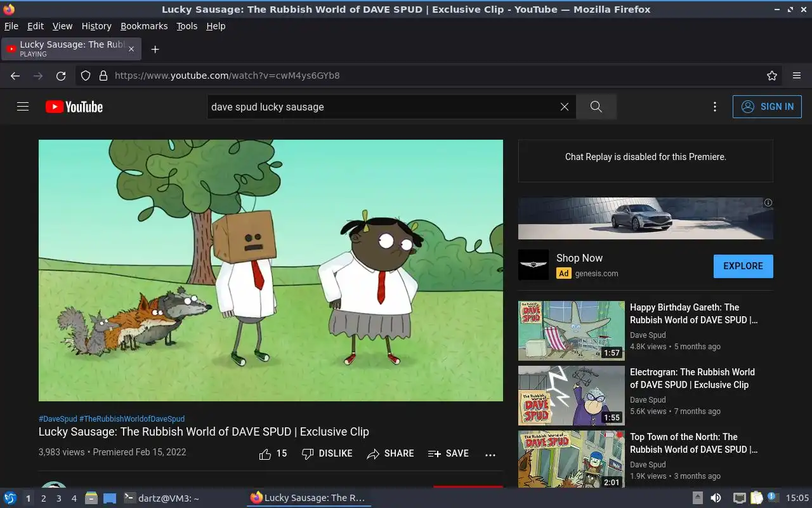
Task: Open the Help menu
Action: (216, 26)
